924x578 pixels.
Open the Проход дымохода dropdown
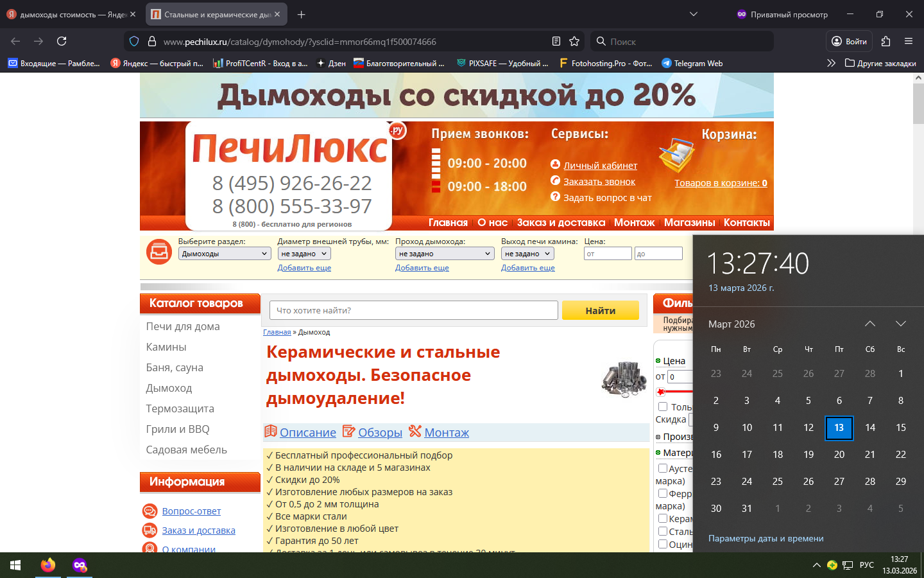click(x=445, y=254)
